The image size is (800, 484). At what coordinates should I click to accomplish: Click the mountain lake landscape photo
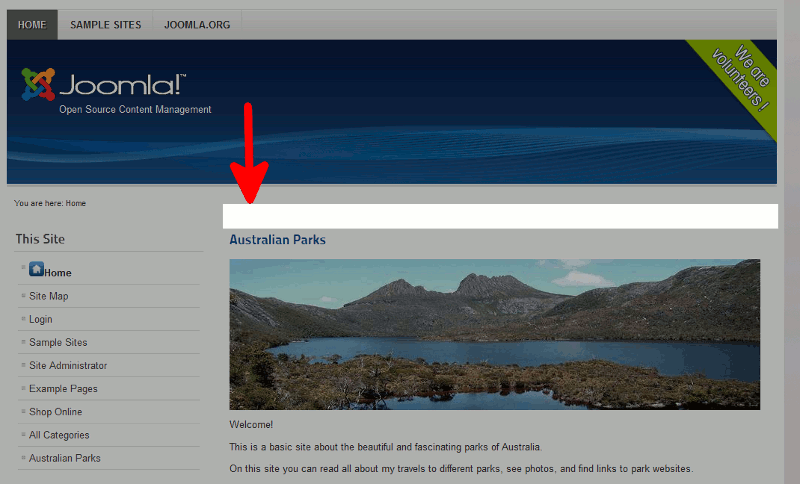tap(494, 335)
